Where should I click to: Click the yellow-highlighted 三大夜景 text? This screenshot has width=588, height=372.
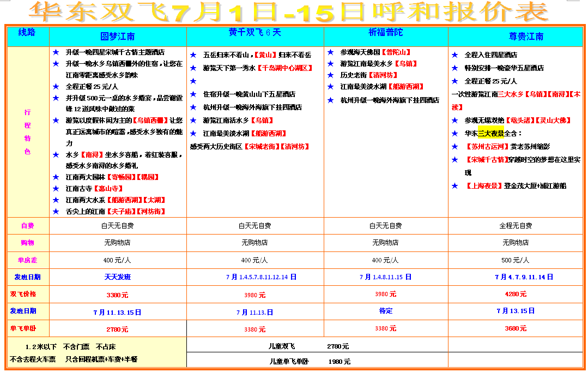(x=487, y=133)
